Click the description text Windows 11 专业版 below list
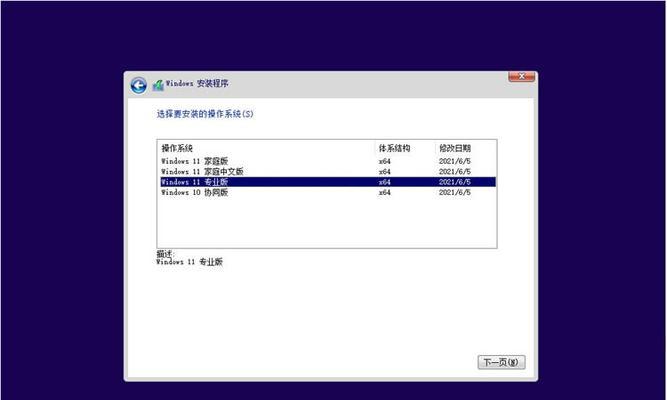The height and width of the screenshot is (400, 667). click(x=189, y=262)
